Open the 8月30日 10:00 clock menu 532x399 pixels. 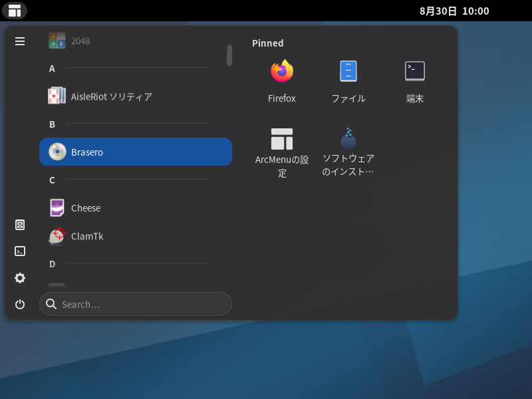(454, 11)
